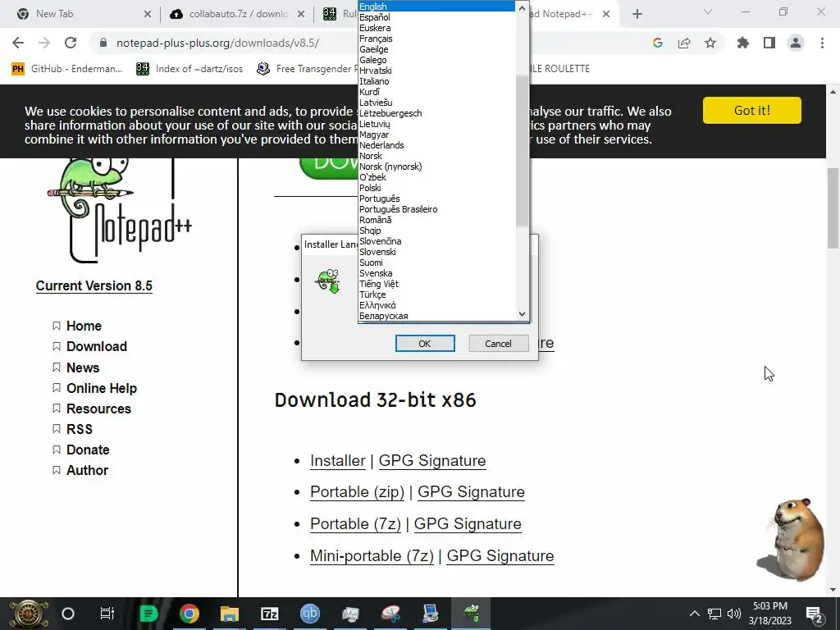
Task: Open Resources in the sidebar menu
Action: click(x=98, y=409)
